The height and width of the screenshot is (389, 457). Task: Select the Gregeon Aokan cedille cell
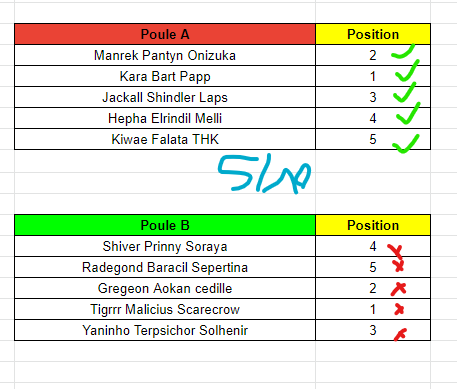(x=165, y=288)
